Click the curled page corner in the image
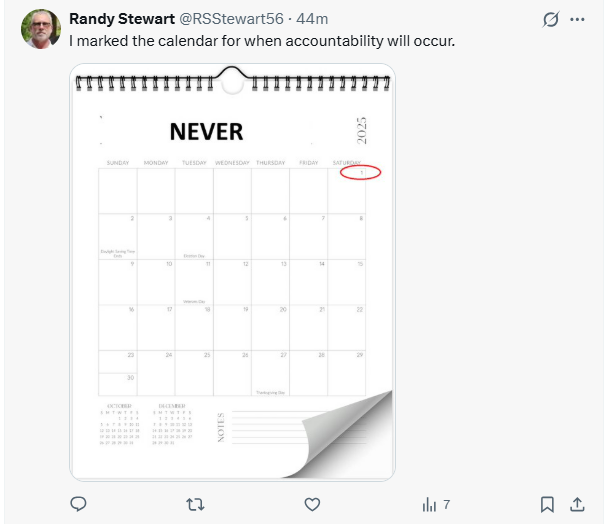 pyautogui.click(x=350, y=435)
